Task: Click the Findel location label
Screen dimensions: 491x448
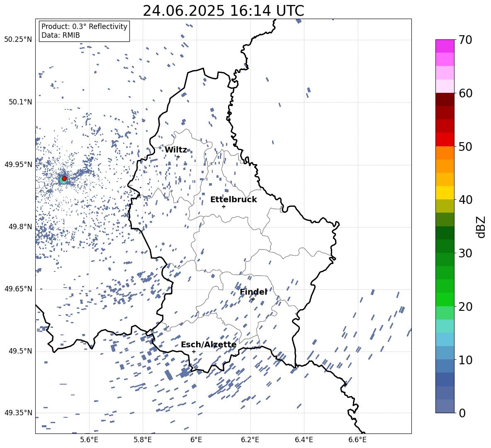Action: coord(253,292)
